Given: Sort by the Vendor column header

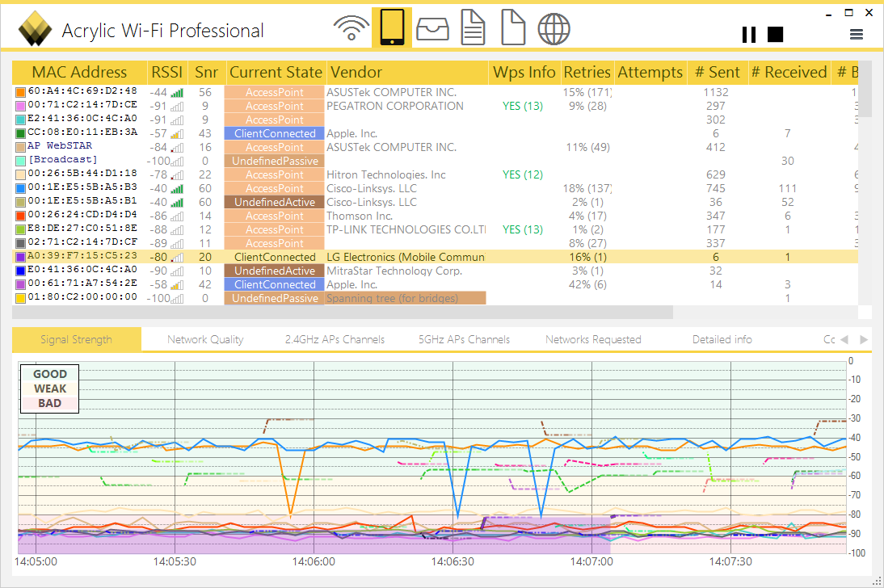Looking at the screenshot, I should click(x=356, y=72).
